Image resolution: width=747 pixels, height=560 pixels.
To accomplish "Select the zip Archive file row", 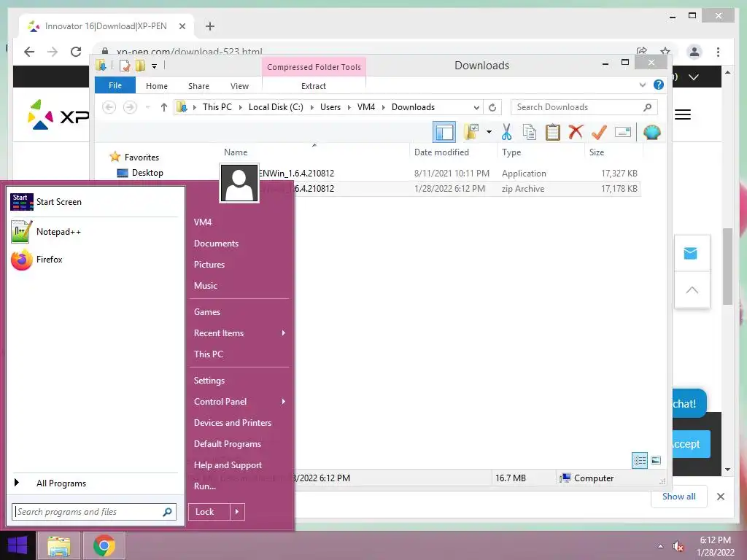I will [429, 189].
